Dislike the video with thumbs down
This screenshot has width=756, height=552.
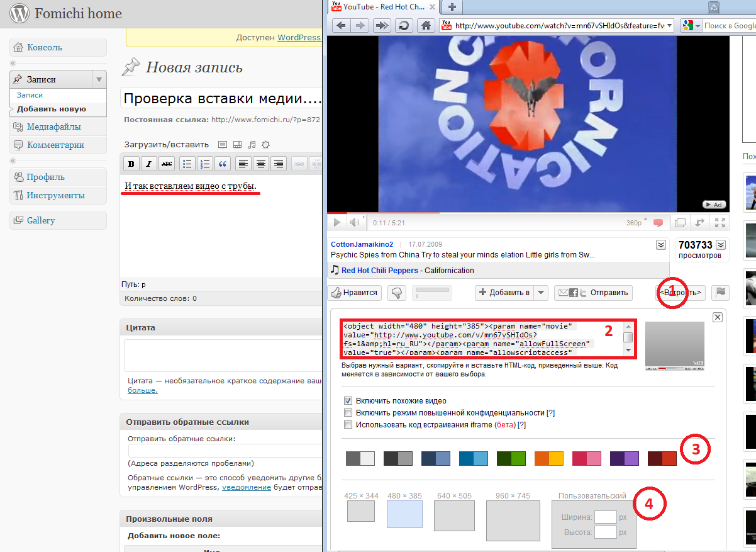(396, 293)
